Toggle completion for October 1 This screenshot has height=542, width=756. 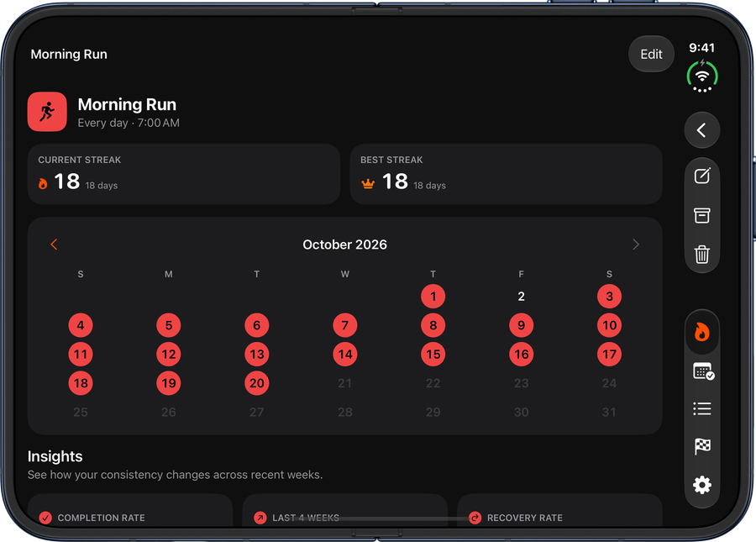click(x=433, y=296)
